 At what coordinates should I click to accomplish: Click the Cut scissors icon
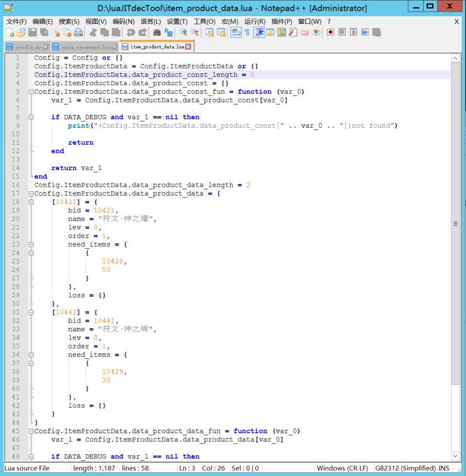[93, 33]
